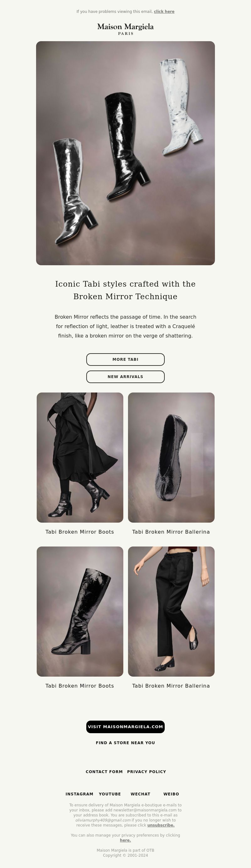The width and height of the screenshot is (251, 868).
Task: Click the MORE TABI button
Action: click(x=125, y=360)
